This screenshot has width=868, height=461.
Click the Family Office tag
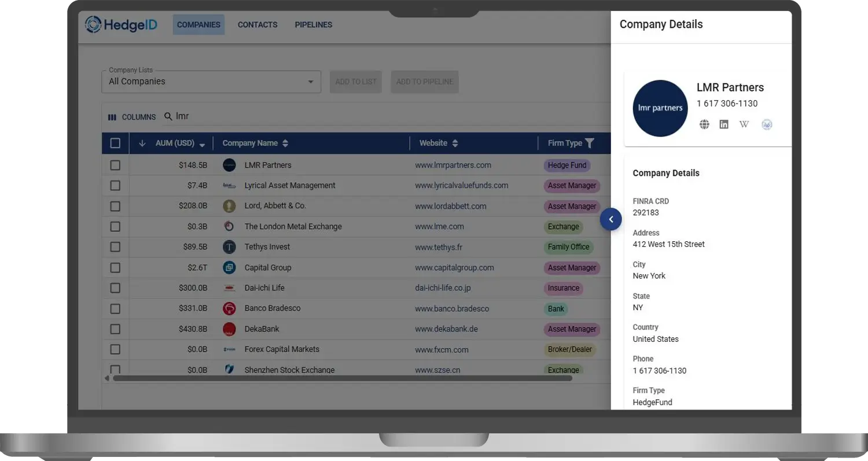point(568,247)
